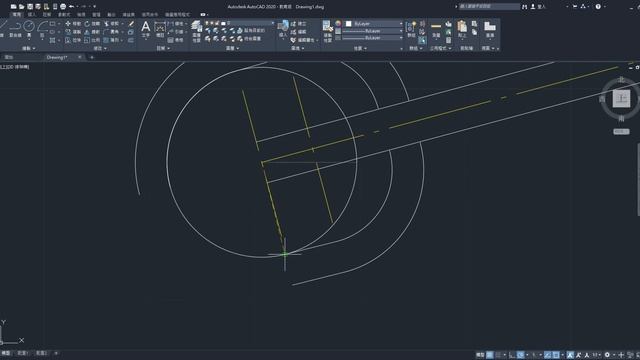Open the Layer Properties manager
Screen dimensions: 640x360
(197, 31)
